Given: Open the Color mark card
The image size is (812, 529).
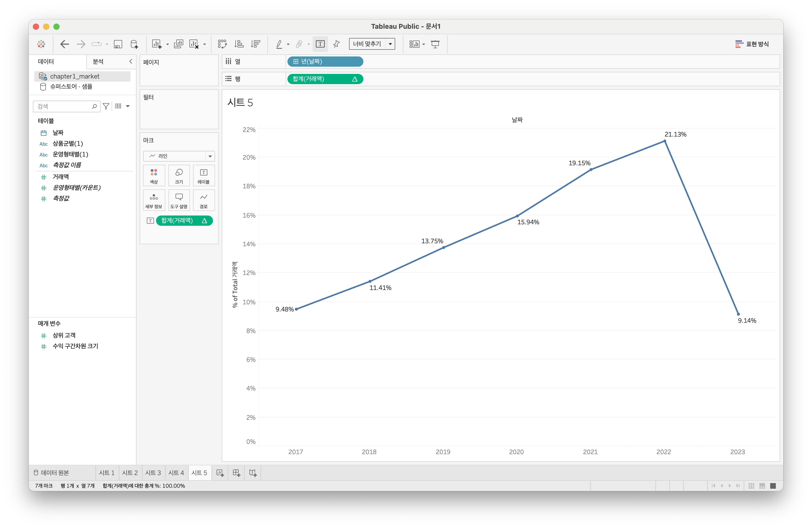Looking at the screenshot, I should 154,175.
